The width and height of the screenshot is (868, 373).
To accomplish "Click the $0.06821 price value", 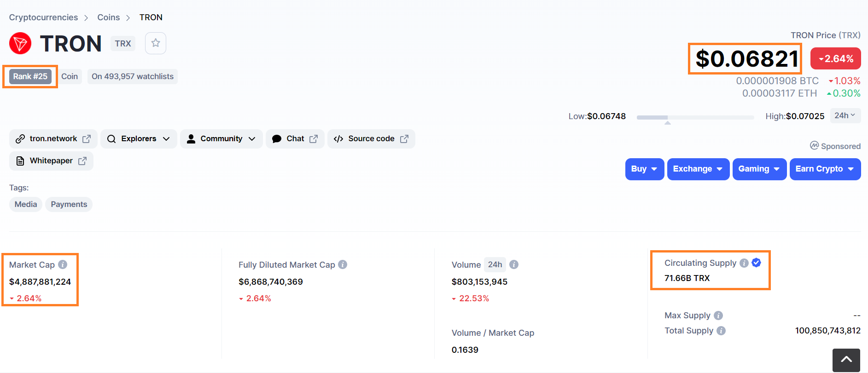I will click(747, 58).
